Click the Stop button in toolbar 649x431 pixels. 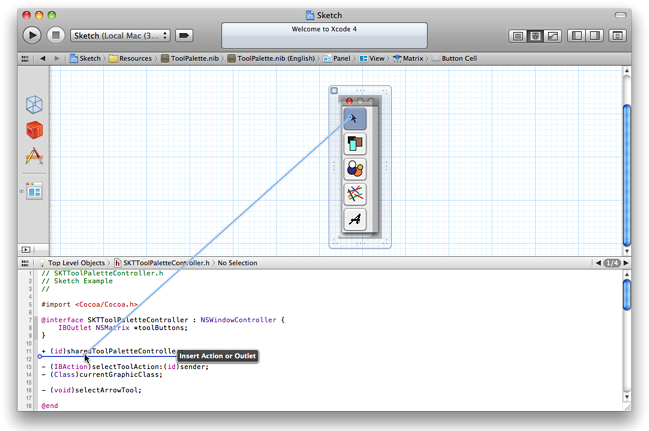pos(56,35)
